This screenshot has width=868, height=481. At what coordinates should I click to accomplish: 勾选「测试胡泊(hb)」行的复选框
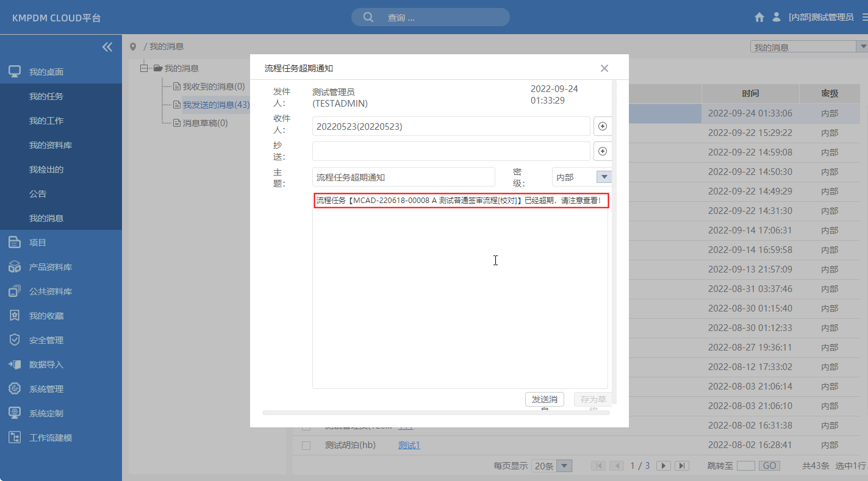306,445
